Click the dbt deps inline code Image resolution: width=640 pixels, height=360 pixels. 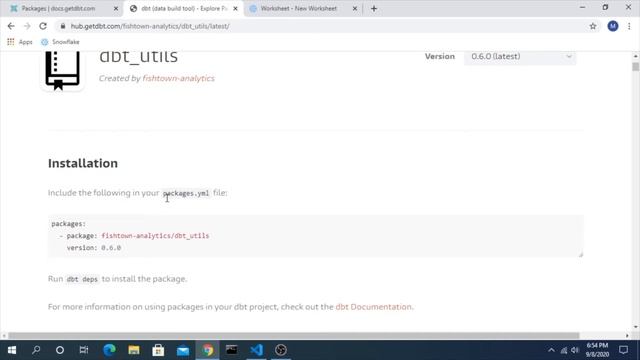82,279
